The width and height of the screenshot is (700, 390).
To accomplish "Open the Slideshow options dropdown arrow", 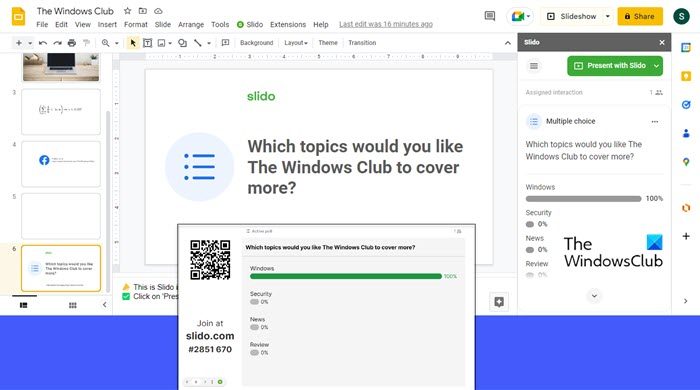I will [x=608, y=17].
